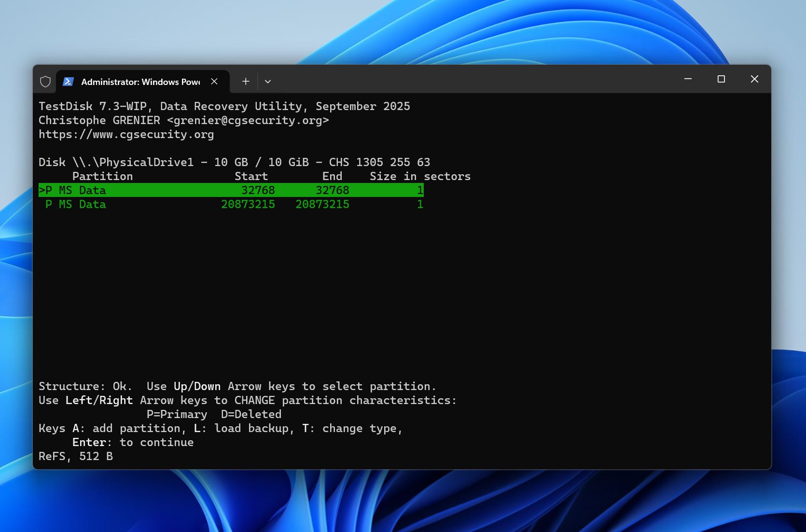Click the 'ReFS, 512 B' status line

point(76,456)
